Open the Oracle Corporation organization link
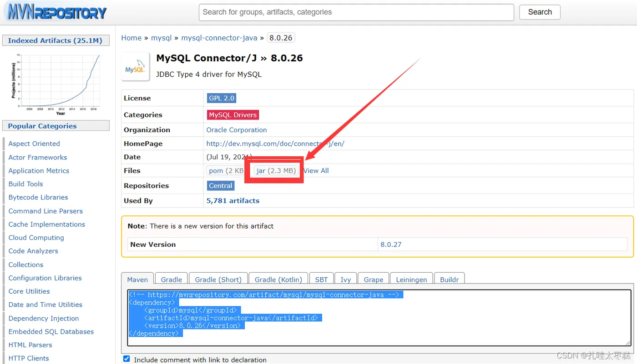Screen dimensions: 637x364 click(x=237, y=130)
